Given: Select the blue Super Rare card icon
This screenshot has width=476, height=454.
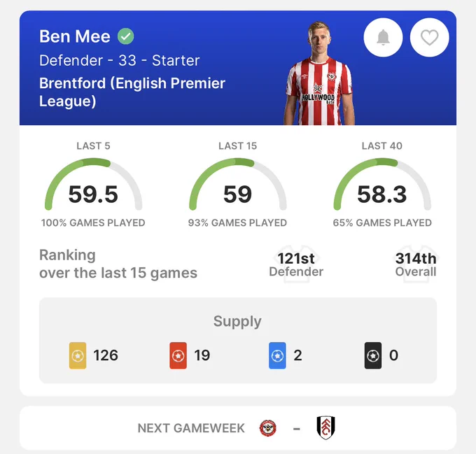Looking at the screenshot, I should (x=277, y=355).
